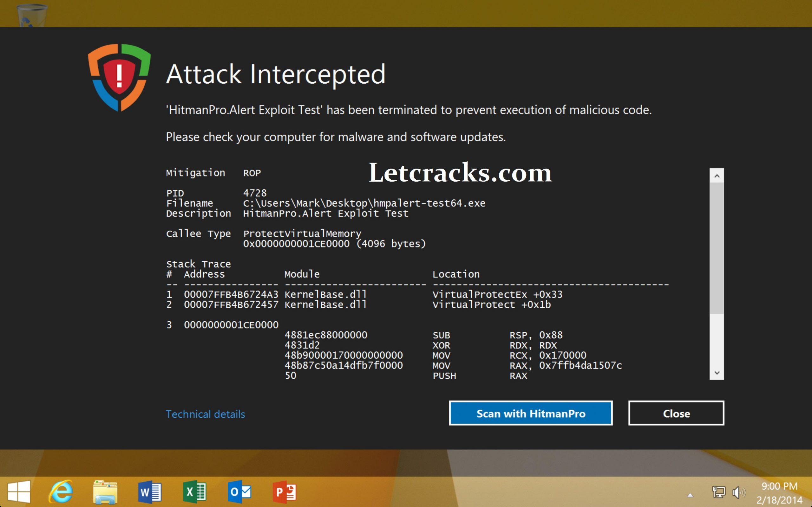812x507 pixels.
Task: Launch Microsoft Word from taskbar
Action: [x=150, y=492]
